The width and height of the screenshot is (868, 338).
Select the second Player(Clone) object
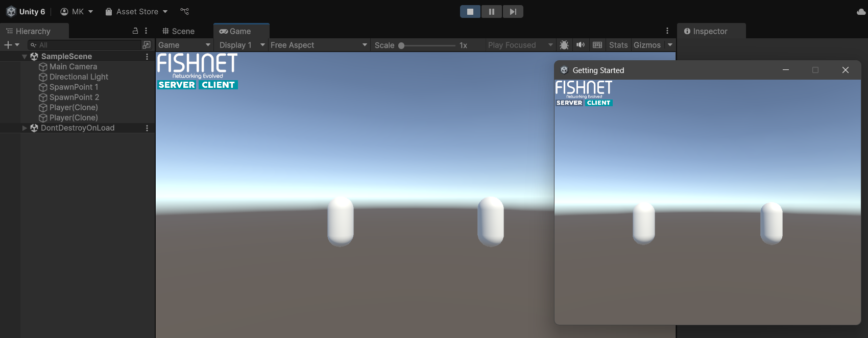74,117
